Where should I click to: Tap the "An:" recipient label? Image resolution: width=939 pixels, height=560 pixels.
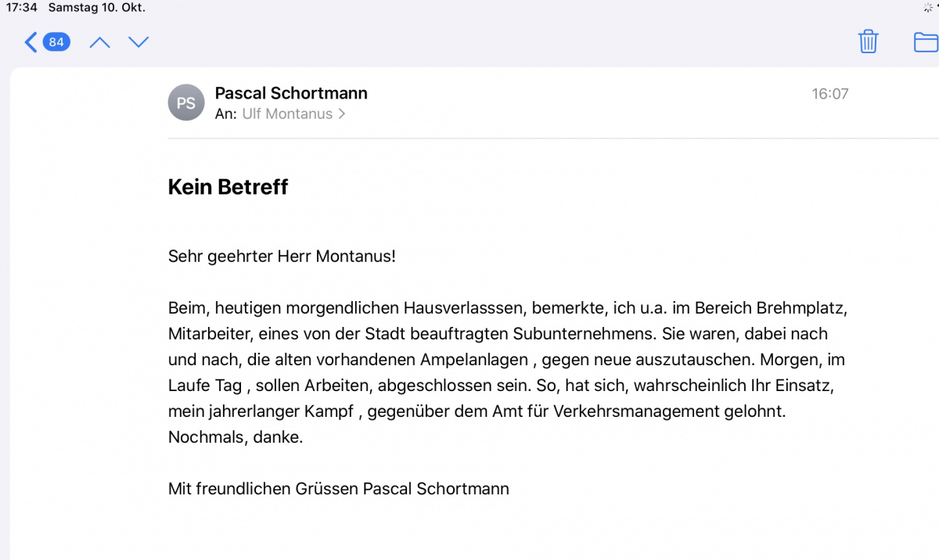coord(226,114)
